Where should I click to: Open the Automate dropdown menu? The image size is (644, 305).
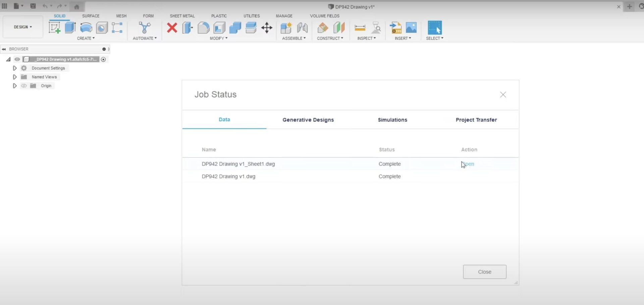pyautogui.click(x=145, y=38)
